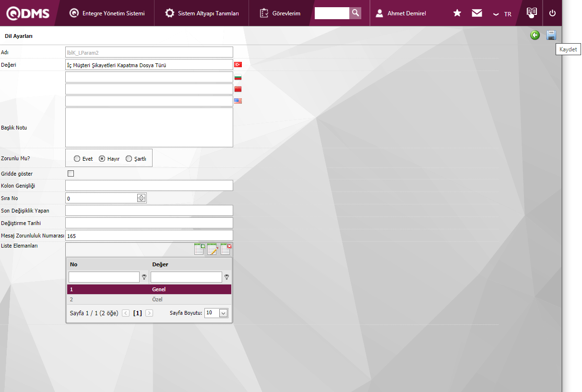Viewport: 582px width, 392px height.
Task: Click the QDMS logo
Action: pos(27,13)
